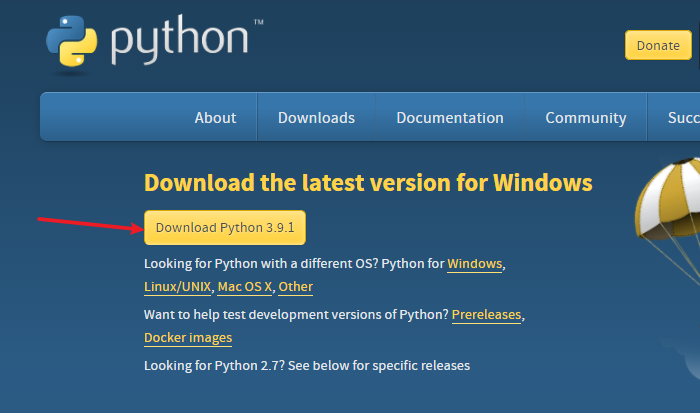
Task: Open the partially visible Success Stories menu
Action: (x=683, y=118)
